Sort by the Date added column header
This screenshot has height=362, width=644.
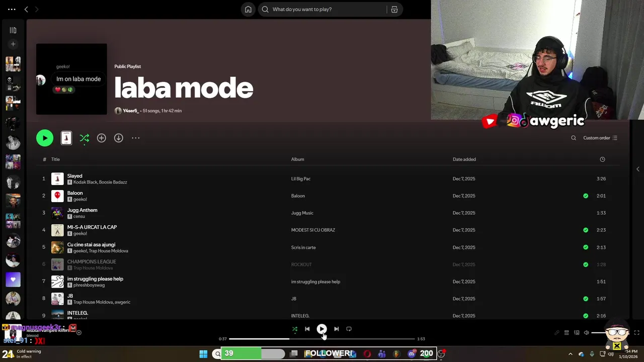coord(464,159)
